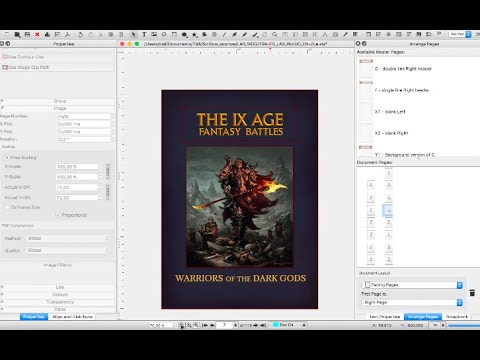
Task: Switch to the Scrapbook tab
Action: click(457, 317)
